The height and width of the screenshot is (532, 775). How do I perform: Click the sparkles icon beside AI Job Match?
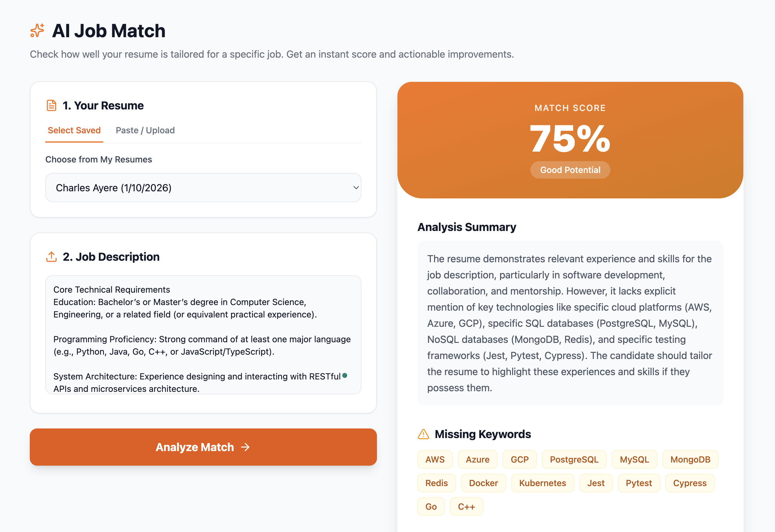click(x=37, y=31)
